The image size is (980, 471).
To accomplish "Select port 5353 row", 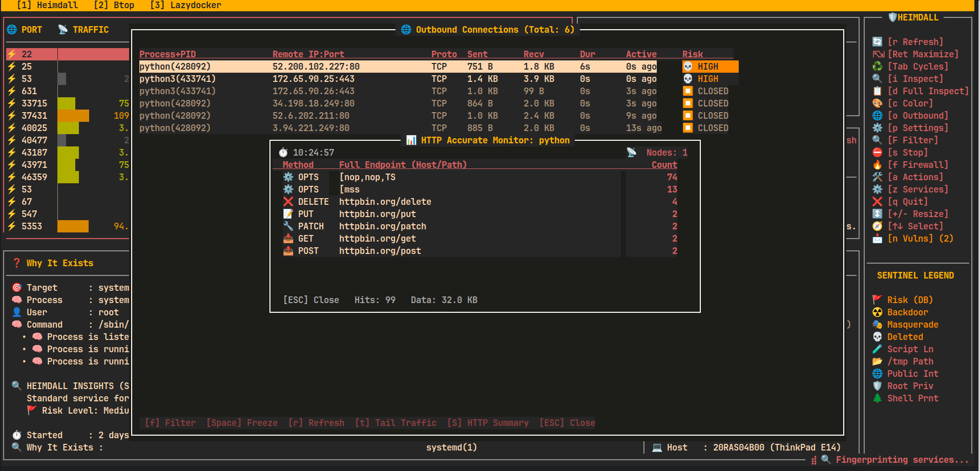I will pos(67,226).
